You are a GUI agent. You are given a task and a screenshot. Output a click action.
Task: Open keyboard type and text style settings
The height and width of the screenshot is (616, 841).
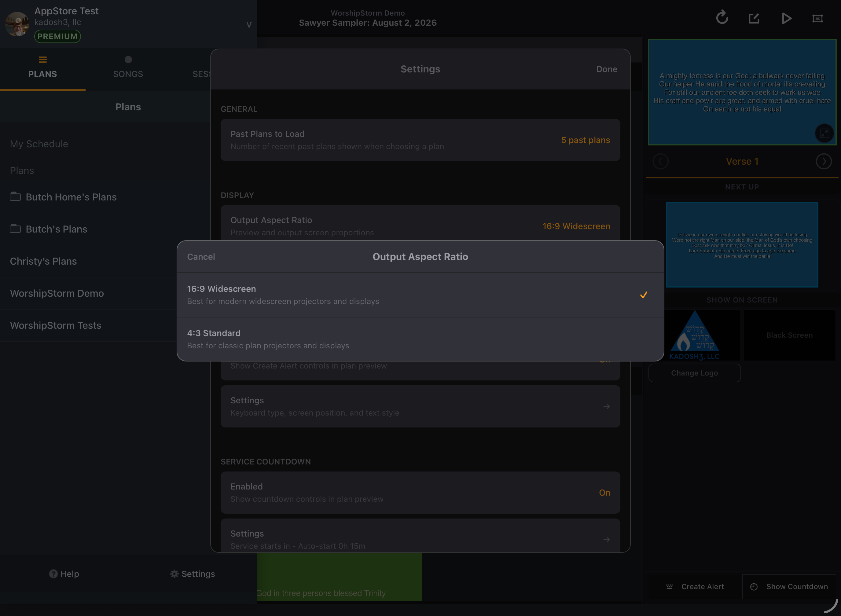(x=420, y=406)
